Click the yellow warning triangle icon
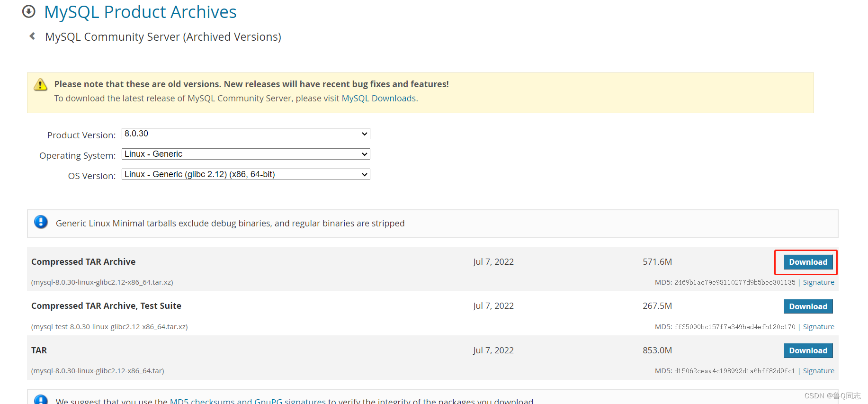 (x=41, y=85)
